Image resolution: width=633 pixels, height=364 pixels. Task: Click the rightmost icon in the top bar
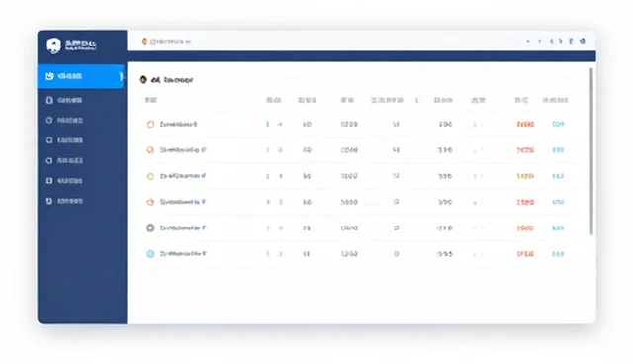point(583,41)
